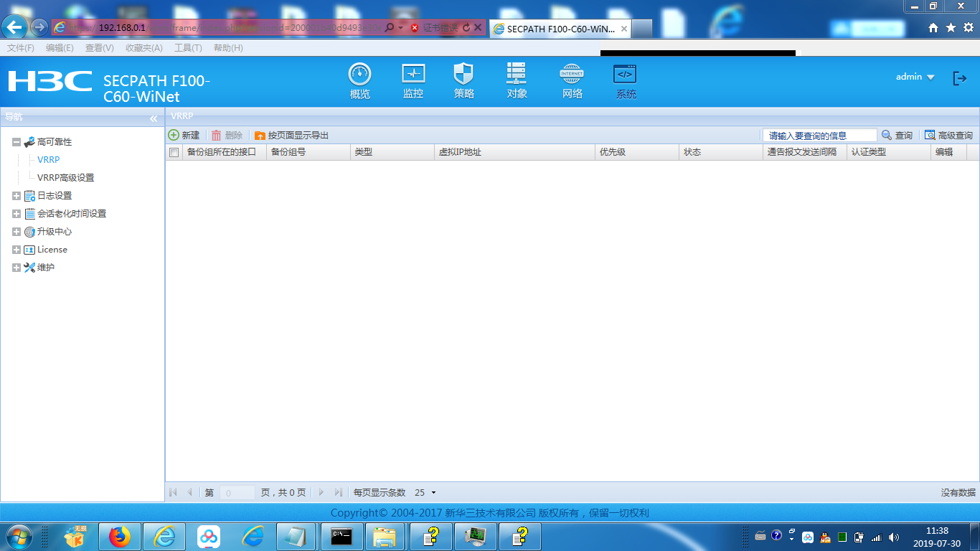Collapse the 高可靠性 tree node
Viewport: 980px width, 551px height.
17,142
